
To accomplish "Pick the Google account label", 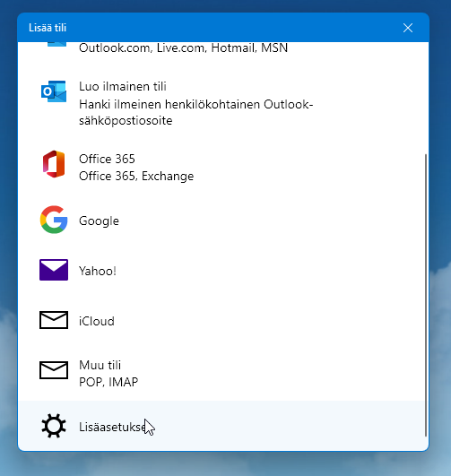I will [99, 221].
